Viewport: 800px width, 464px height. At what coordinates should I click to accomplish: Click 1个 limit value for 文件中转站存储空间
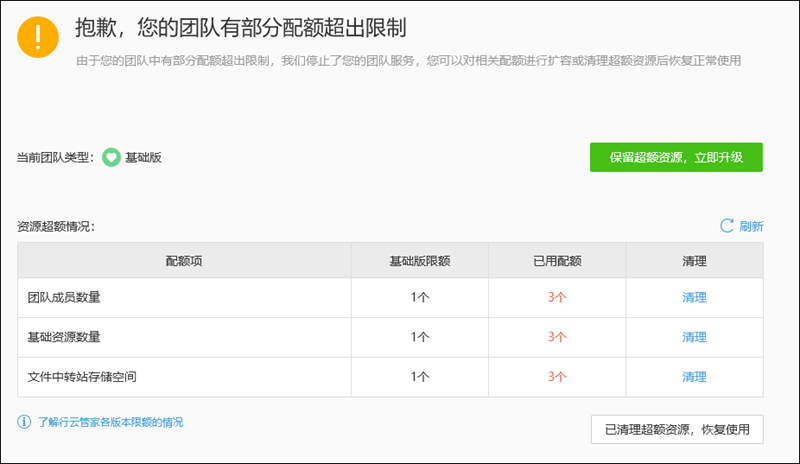420,377
